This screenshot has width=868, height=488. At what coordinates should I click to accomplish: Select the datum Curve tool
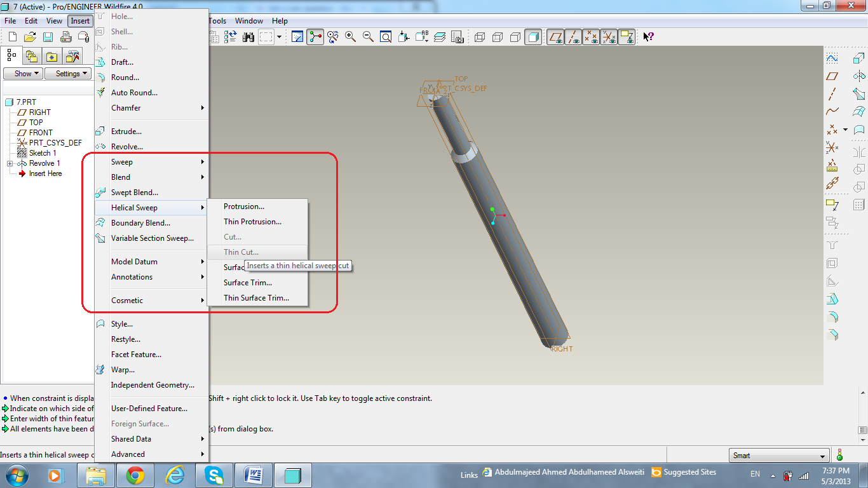point(832,111)
